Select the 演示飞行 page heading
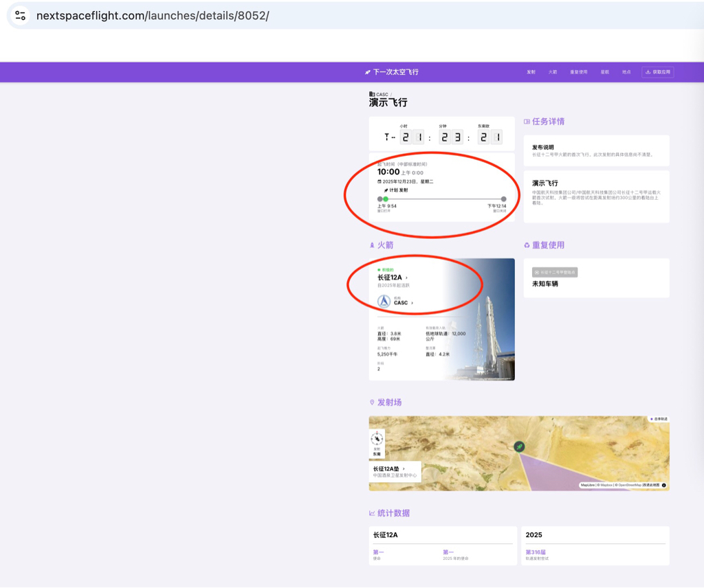704x588 pixels. click(388, 103)
